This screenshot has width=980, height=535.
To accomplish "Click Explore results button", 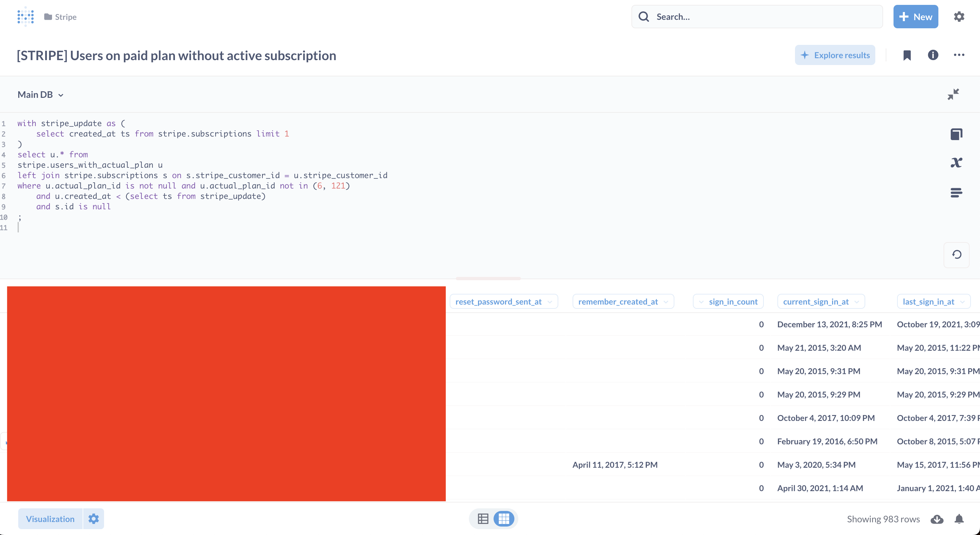I will tap(835, 55).
